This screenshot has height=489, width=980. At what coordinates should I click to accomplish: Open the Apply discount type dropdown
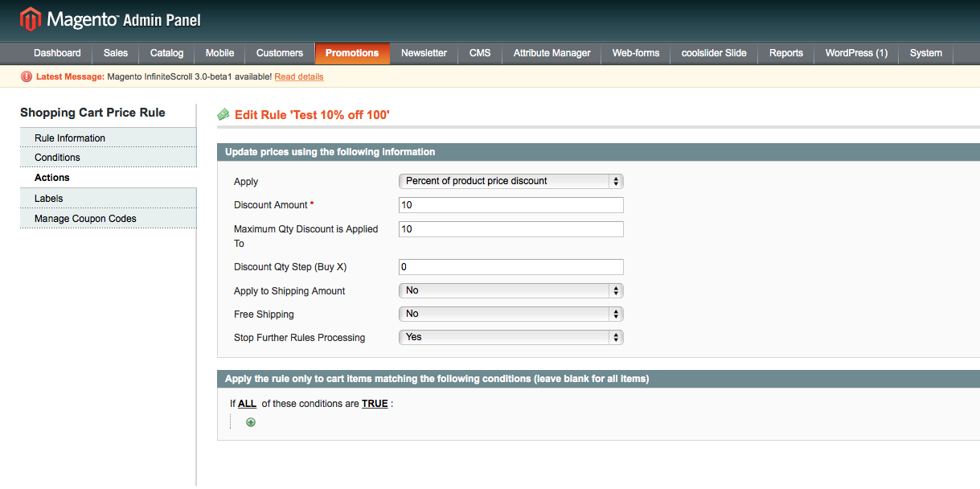click(x=511, y=181)
